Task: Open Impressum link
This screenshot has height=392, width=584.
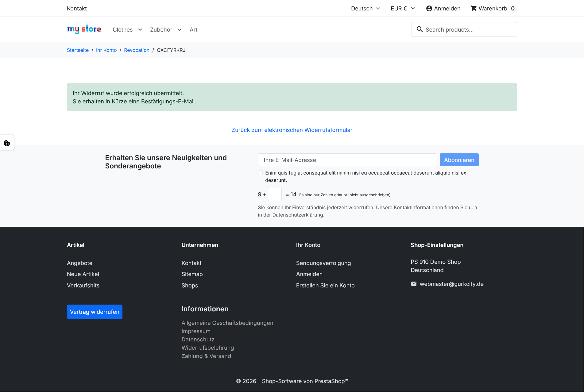Action: 196,331
